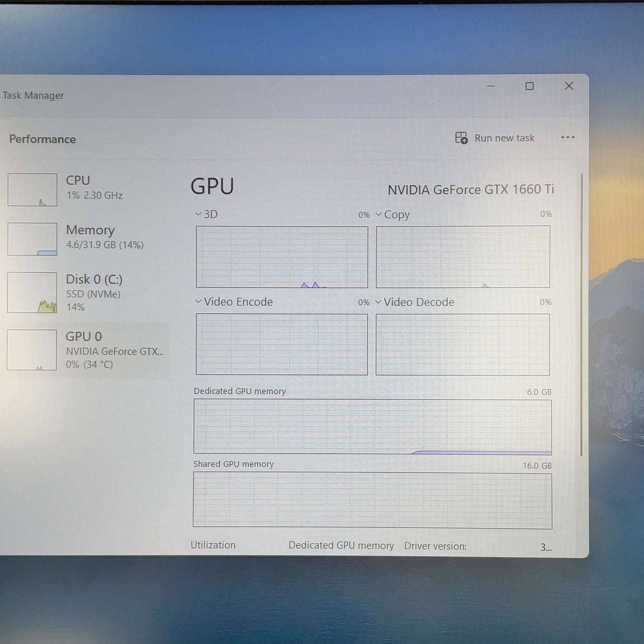Click the '16.0 GB' shared memory value
This screenshot has height=644, width=644.
coord(537,466)
